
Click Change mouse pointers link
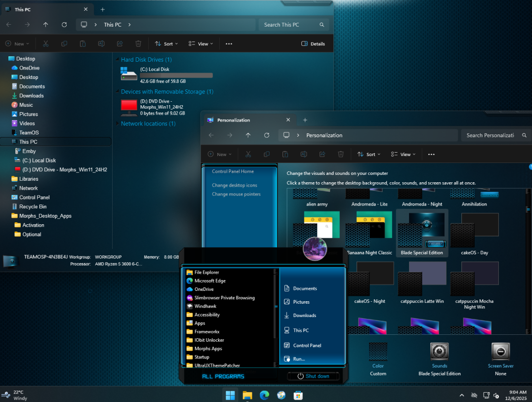coord(236,194)
